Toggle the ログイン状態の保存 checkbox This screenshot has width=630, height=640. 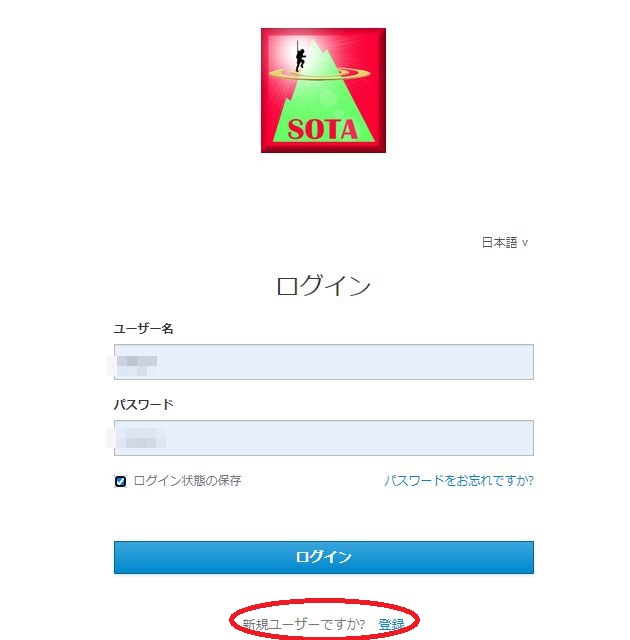point(120,481)
